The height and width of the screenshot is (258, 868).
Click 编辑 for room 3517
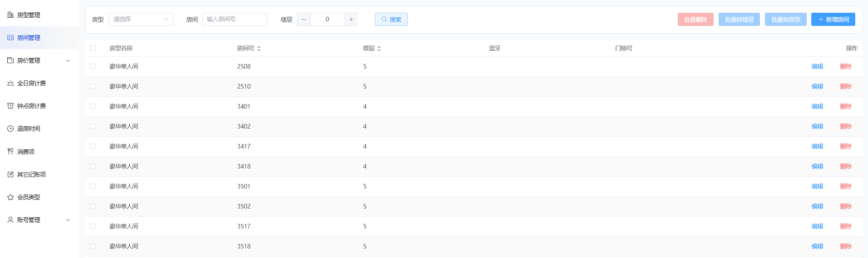[x=817, y=226]
